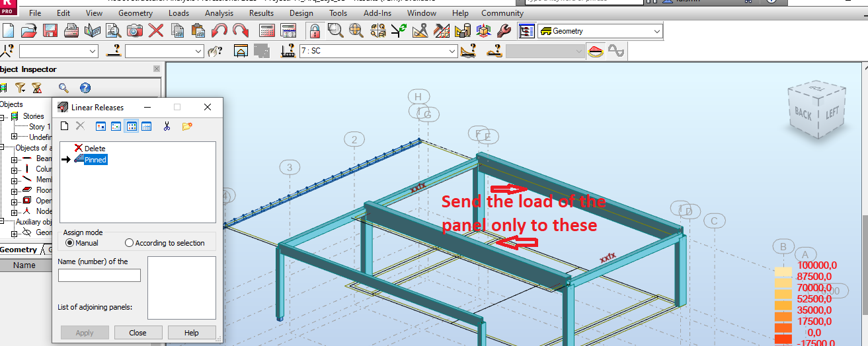The width and height of the screenshot is (868, 346).
Task: Open the results table calculator icon
Action: (288, 30)
